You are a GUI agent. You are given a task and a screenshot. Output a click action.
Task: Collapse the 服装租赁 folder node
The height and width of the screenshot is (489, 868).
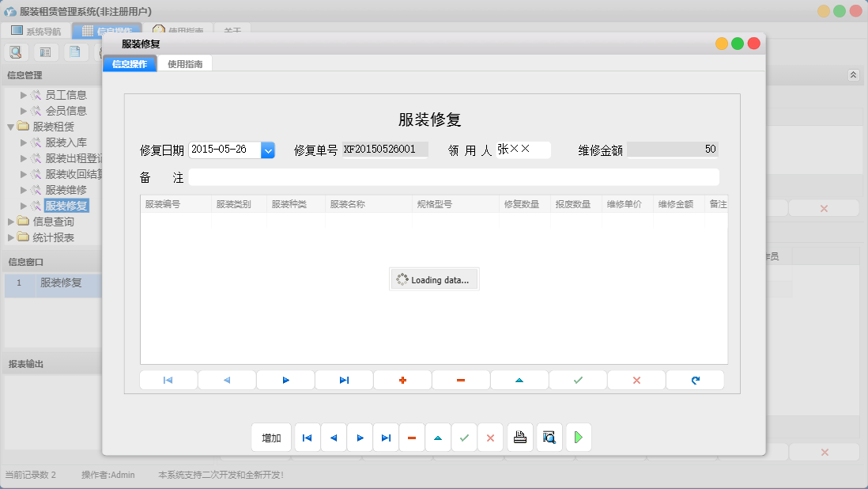[x=11, y=127]
